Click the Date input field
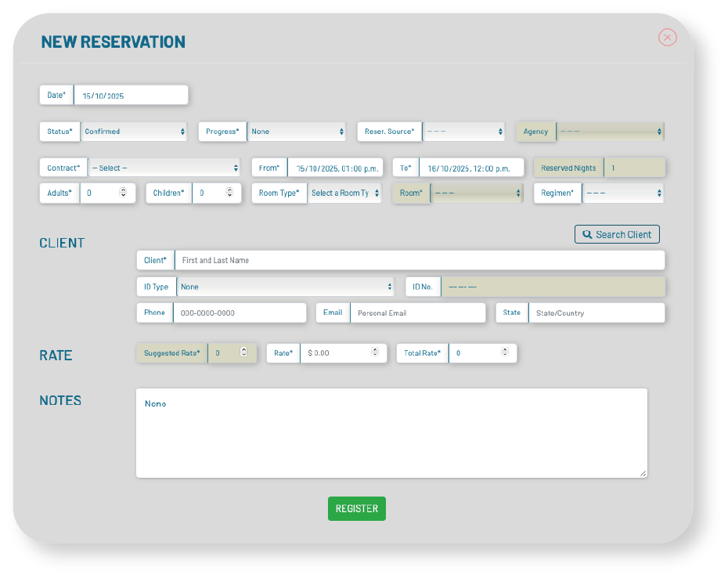This screenshot has height=578, width=728. pos(131,96)
